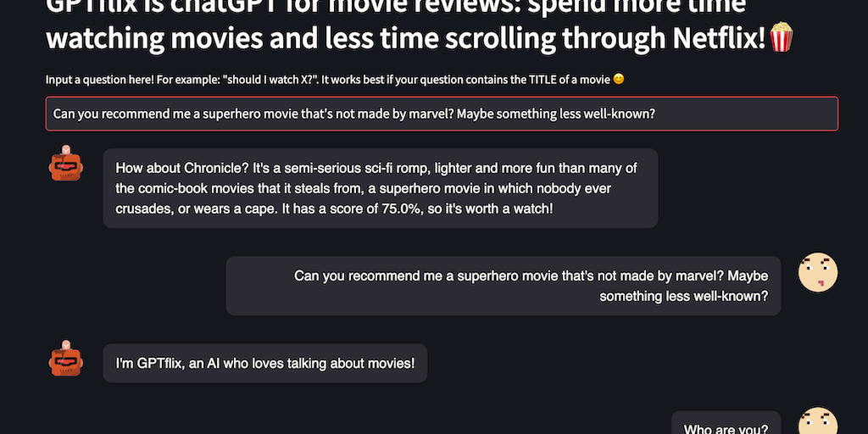Click the user avatar beside "Who are you?"
The image size is (868, 434).
click(x=818, y=421)
